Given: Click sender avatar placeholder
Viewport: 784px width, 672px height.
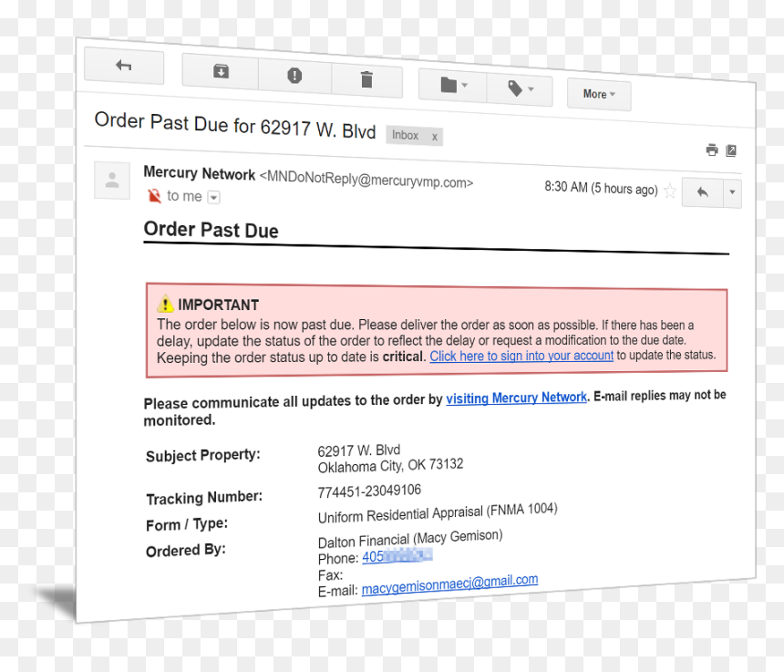Looking at the screenshot, I should tap(112, 181).
